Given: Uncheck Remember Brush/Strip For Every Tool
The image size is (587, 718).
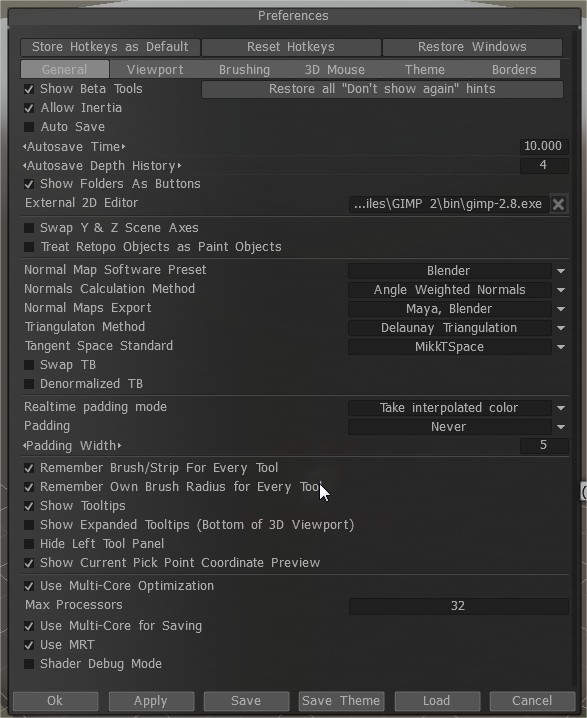Looking at the screenshot, I should point(29,468).
